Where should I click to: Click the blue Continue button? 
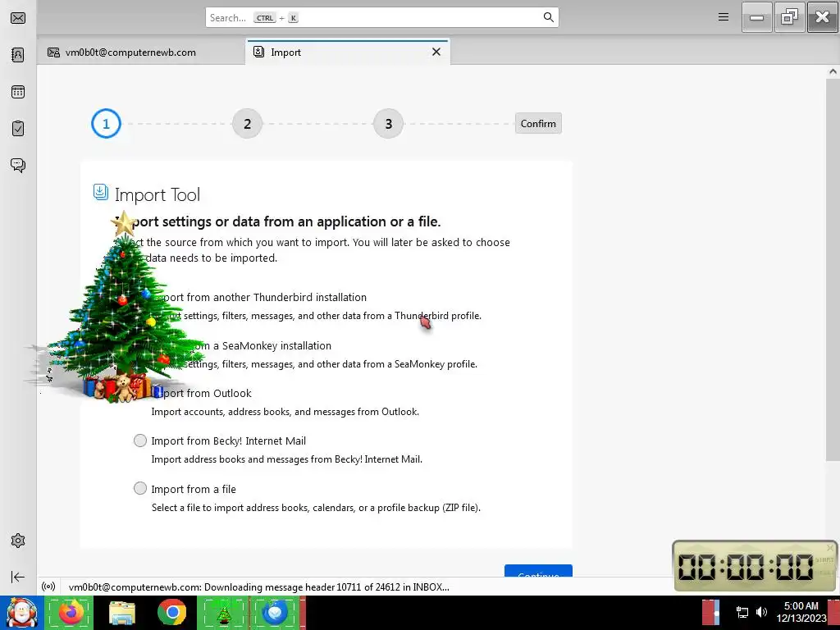pyautogui.click(x=538, y=571)
